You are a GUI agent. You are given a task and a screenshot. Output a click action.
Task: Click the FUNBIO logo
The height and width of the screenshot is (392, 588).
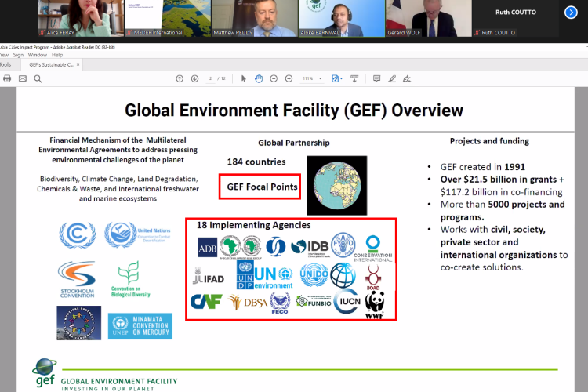coord(314,301)
